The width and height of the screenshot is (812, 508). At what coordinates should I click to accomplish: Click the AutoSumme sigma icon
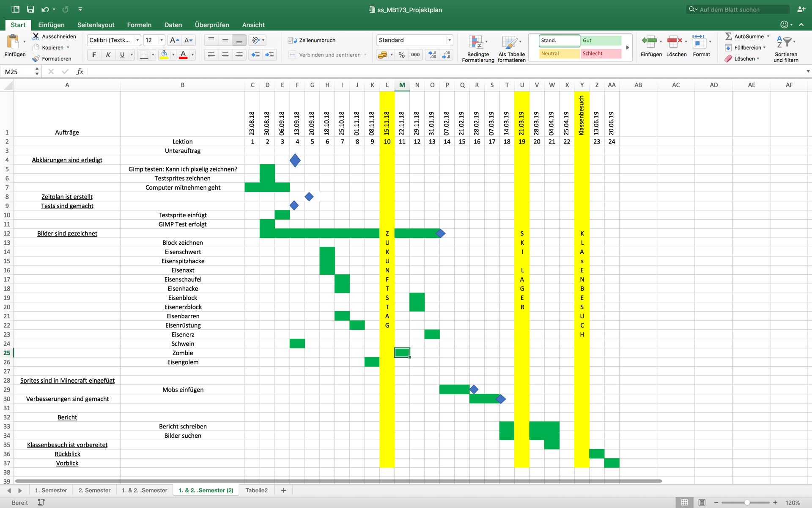728,36
